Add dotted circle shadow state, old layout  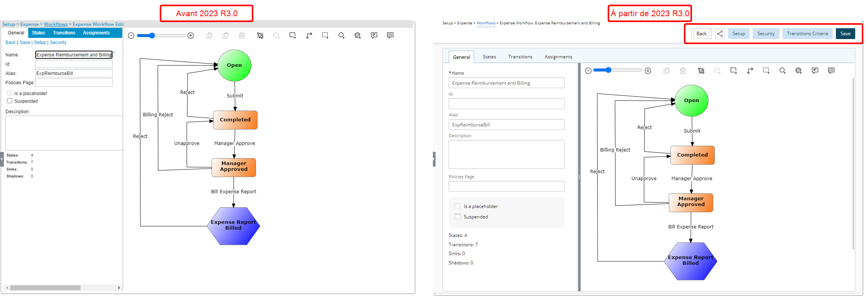point(358,36)
